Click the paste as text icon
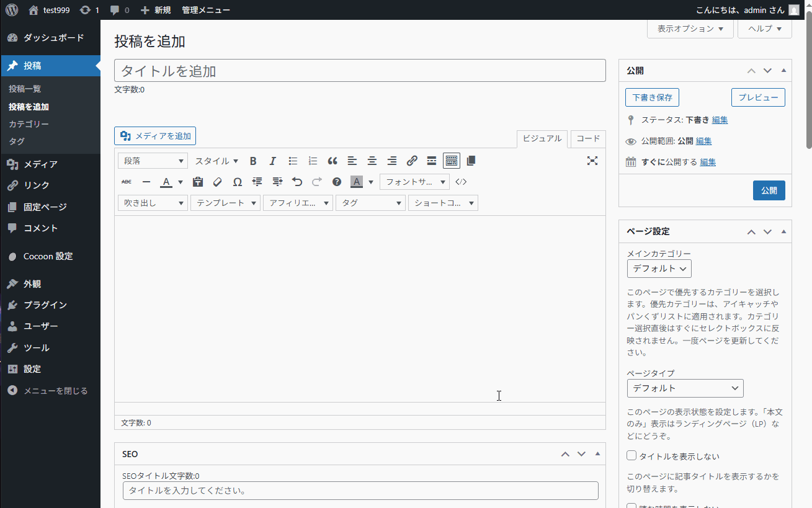812x508 pixels. click(x=198, y=182)
